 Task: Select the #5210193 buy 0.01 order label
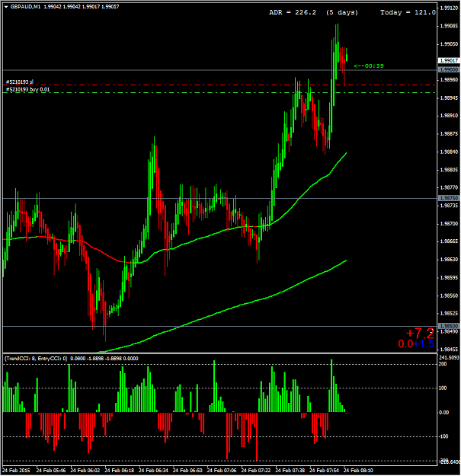coord(27,90)
